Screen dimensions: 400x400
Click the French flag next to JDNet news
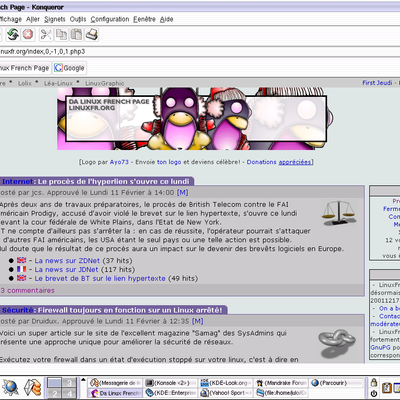pyautogui.click(x=21, y=269)
